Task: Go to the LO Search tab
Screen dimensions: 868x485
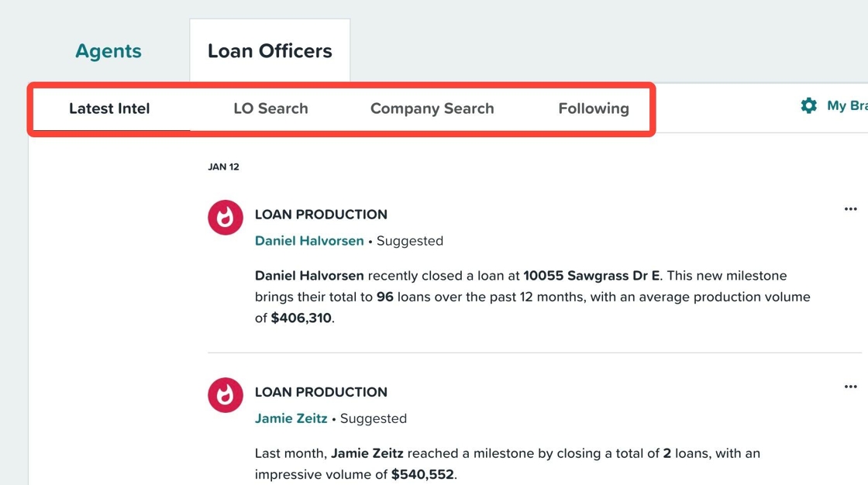Action: coord(270,108)
